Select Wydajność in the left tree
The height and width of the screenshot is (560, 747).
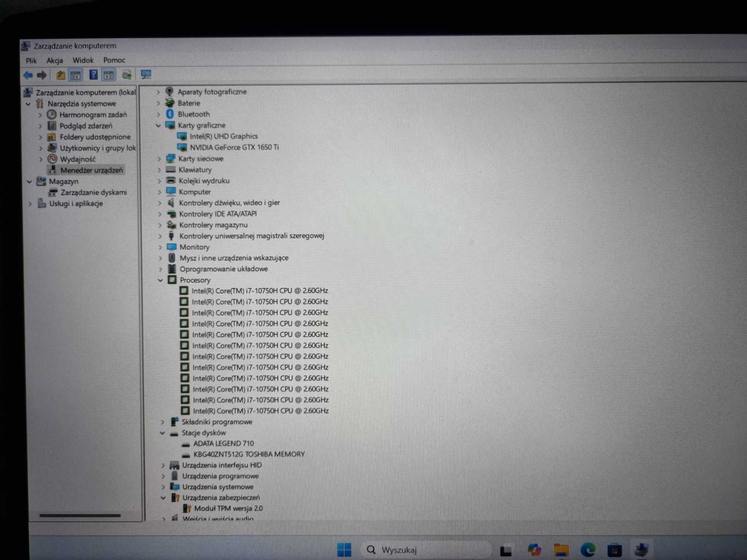coord(78,159)
